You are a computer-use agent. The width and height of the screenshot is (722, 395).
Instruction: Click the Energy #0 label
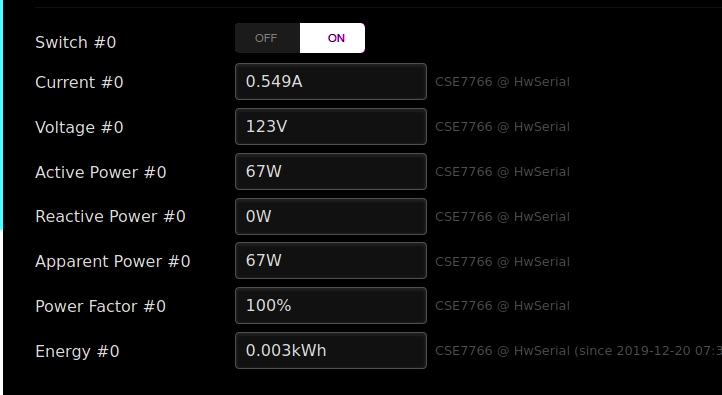coord(77,352)
